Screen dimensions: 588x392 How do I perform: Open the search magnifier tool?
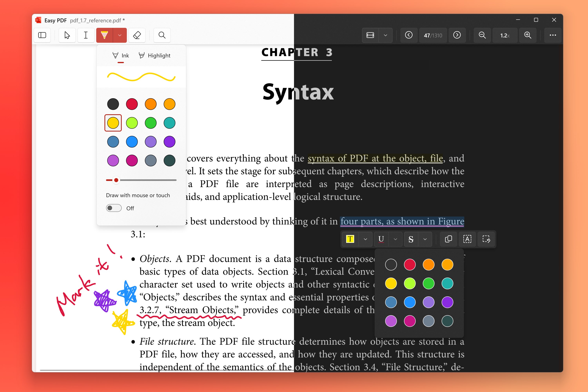click(162, 35)
